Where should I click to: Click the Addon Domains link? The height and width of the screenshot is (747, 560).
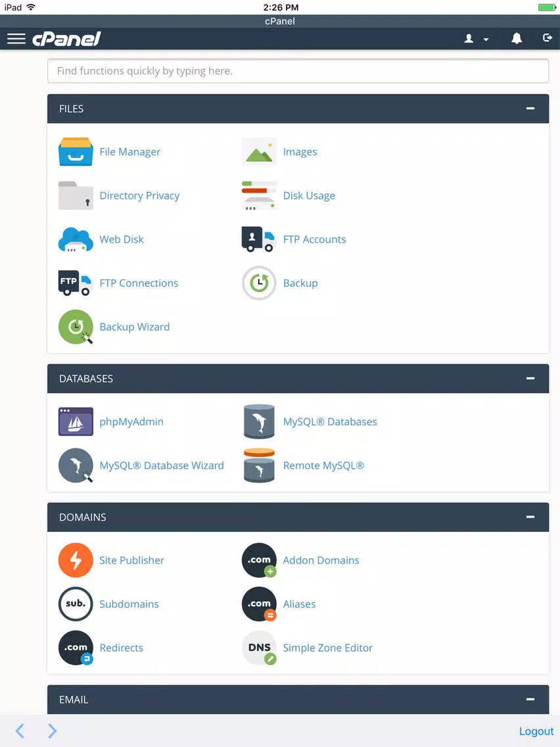point(321,560)
